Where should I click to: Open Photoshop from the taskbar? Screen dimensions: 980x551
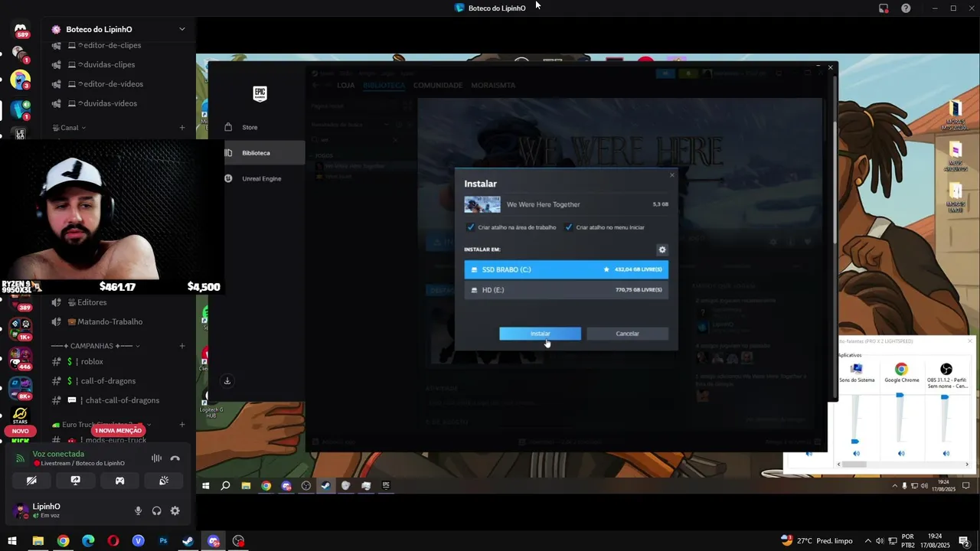163,541
